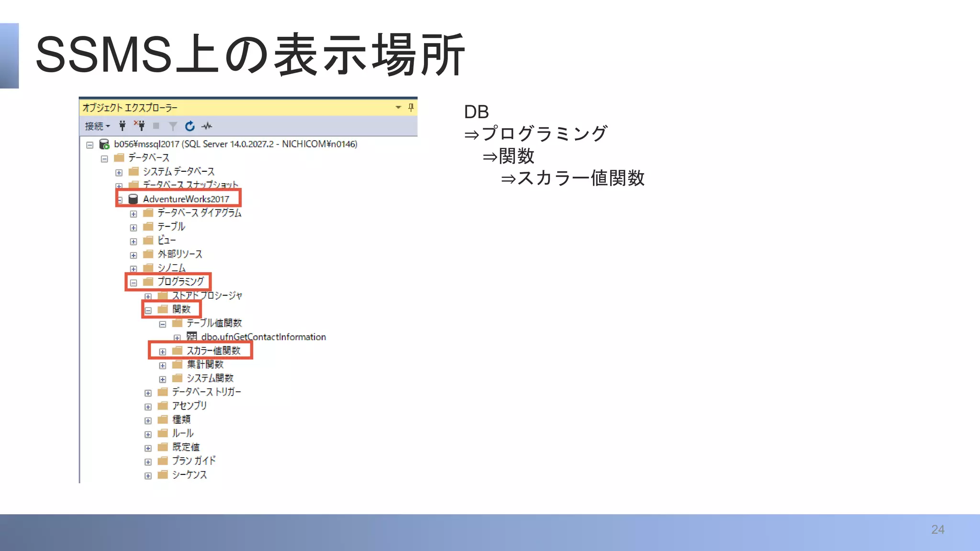Click slide page number 24

tap(938, 529)
